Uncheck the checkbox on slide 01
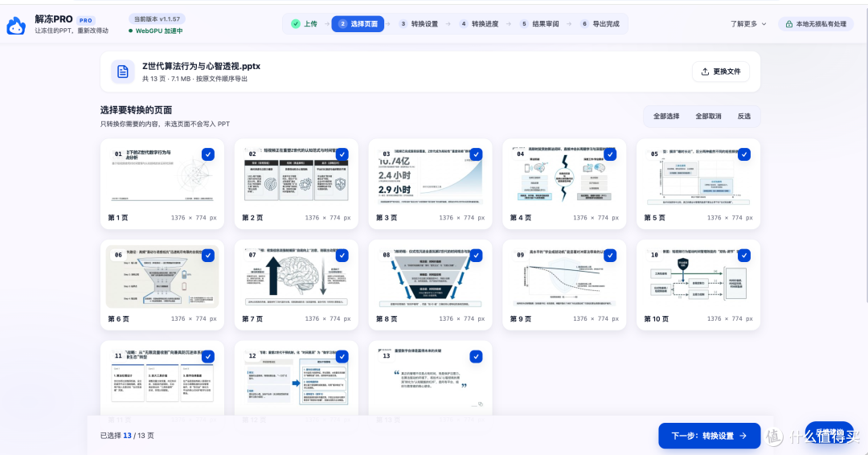This screenshot has height=455, width=868. click(x=208, y=154)
